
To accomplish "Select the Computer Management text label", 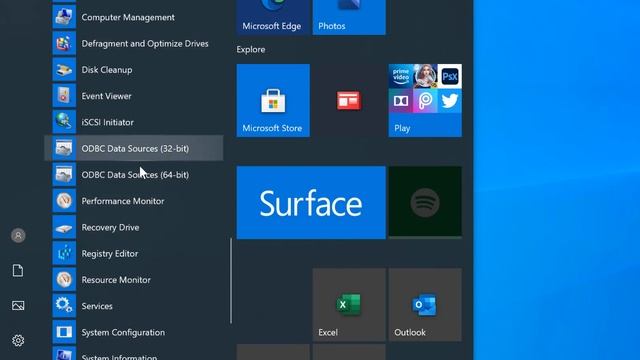I will [128, 17].
